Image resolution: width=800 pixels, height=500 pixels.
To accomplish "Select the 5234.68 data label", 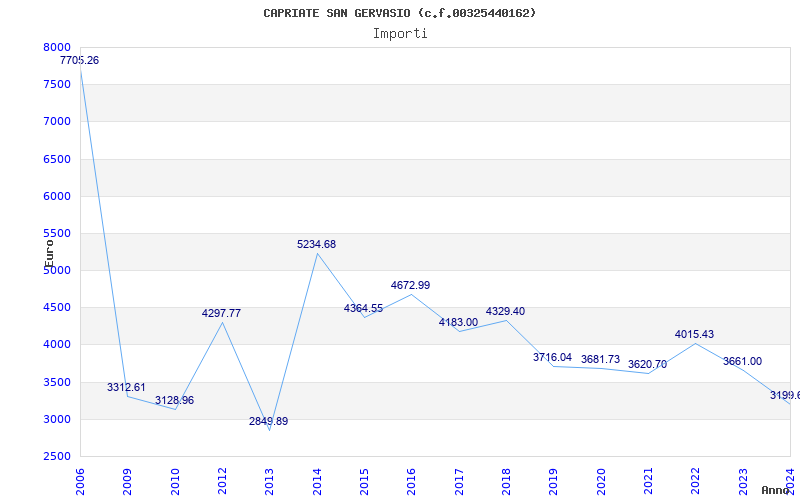I will click(316, 244).
